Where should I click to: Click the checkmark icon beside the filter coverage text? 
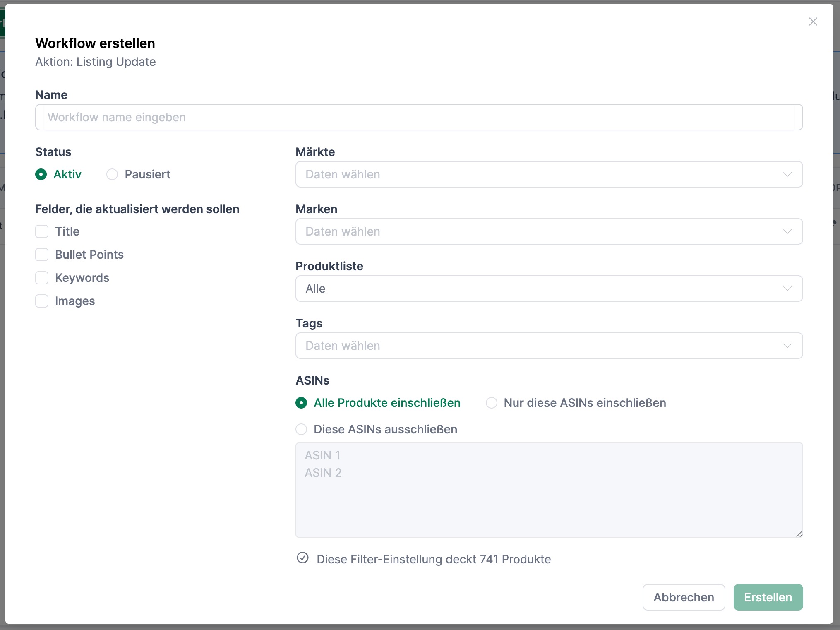[x=302, y=558]
